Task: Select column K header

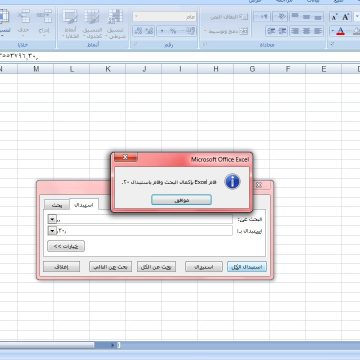Action: point(108,69)
